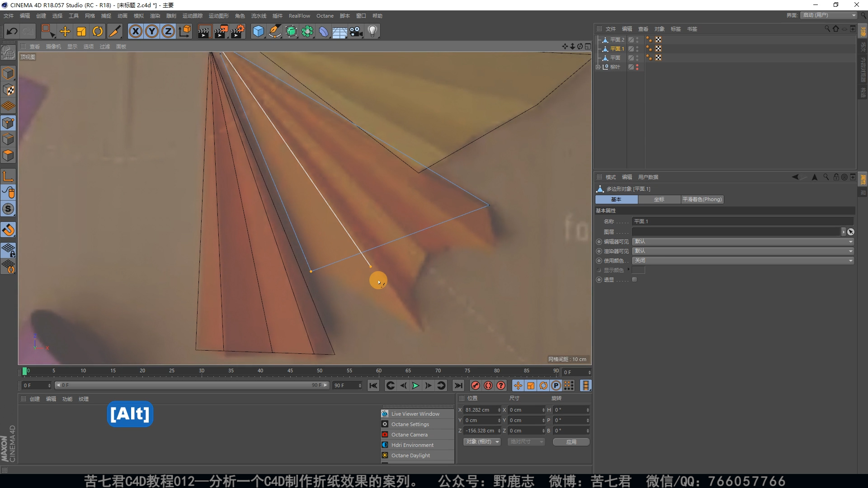
Task: Click the coordinate system icon
Action: [185, 31]
